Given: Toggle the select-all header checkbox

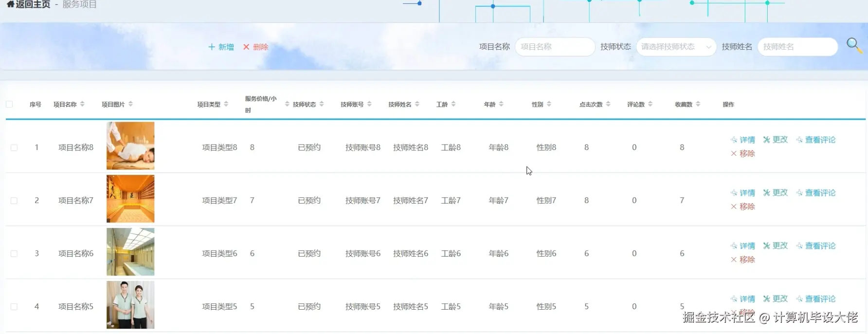Looking at the screenshot, I should pyautogui.click(x=9, y=104).
